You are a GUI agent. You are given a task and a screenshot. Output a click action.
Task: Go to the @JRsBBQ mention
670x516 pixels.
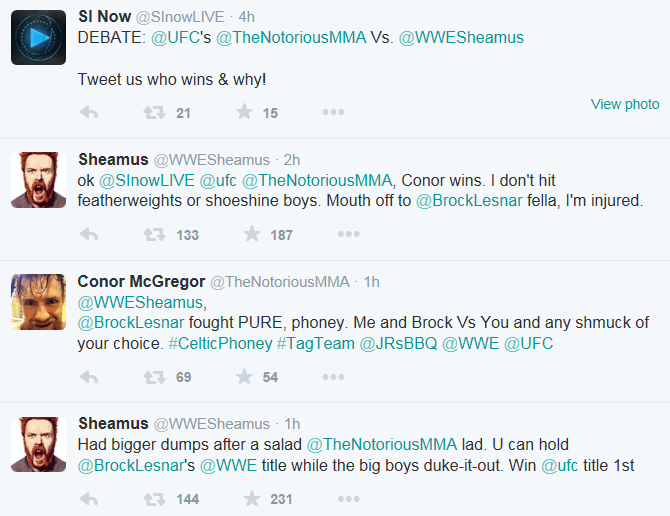click(396, 343)
